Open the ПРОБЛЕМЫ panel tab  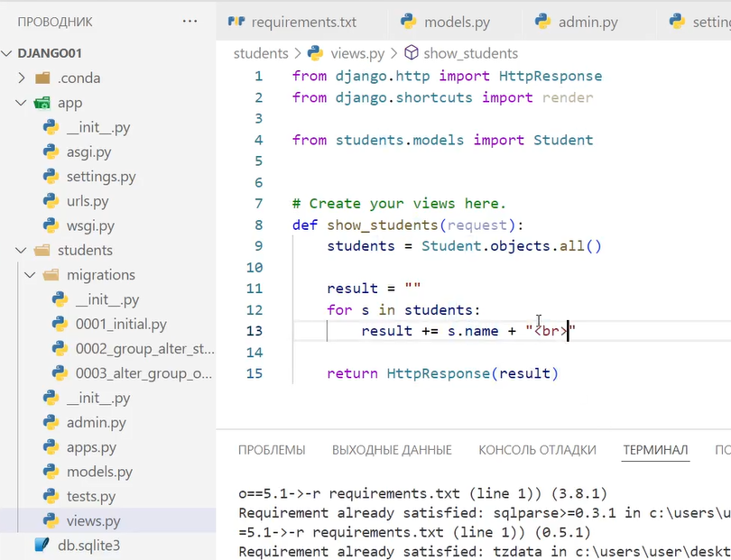pyautogui.click(x=271, y=450)
